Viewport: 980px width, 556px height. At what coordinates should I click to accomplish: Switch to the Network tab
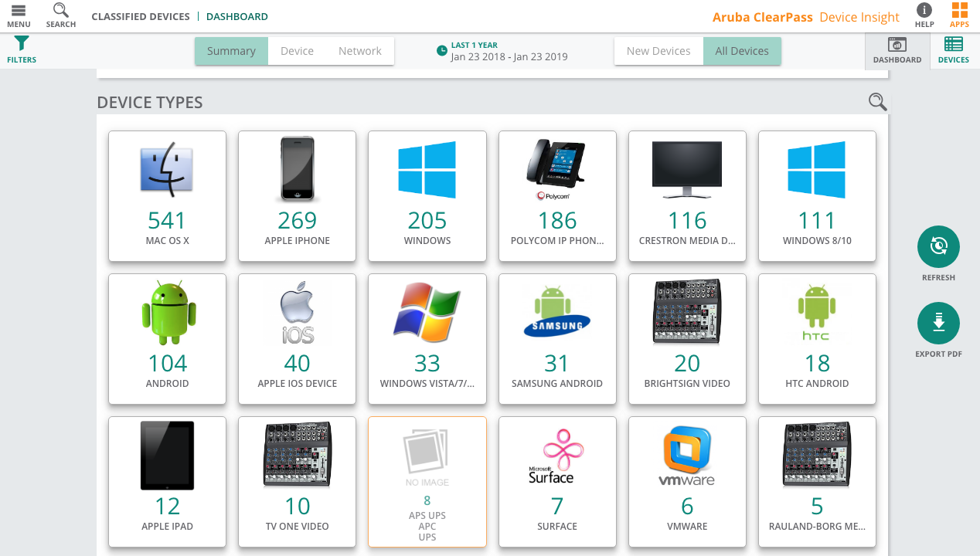pos(360,51)
